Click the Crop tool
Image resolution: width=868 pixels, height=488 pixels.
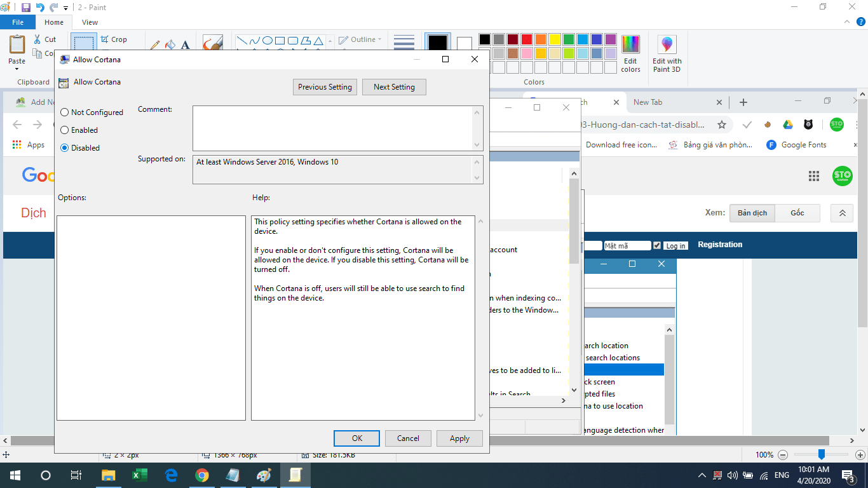114,39
